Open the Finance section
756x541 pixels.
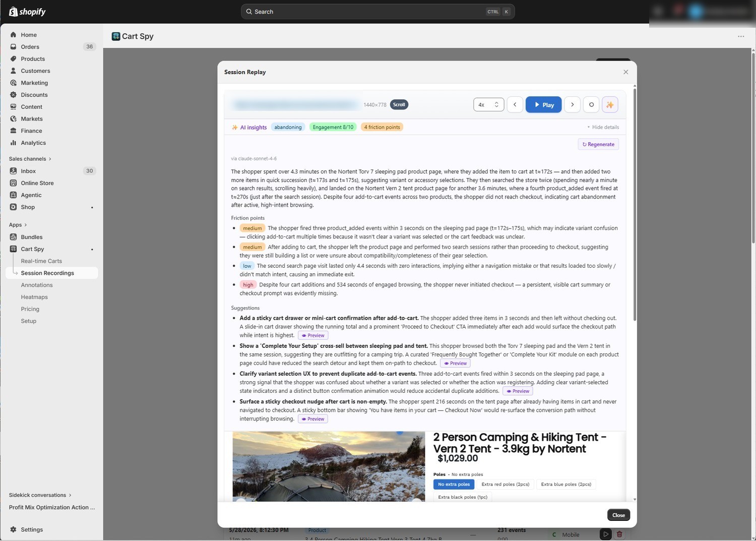pos(31,131)
